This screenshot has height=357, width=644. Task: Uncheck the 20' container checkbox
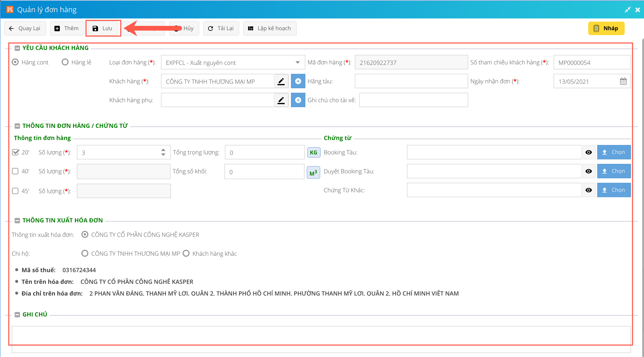pos(16,152)
